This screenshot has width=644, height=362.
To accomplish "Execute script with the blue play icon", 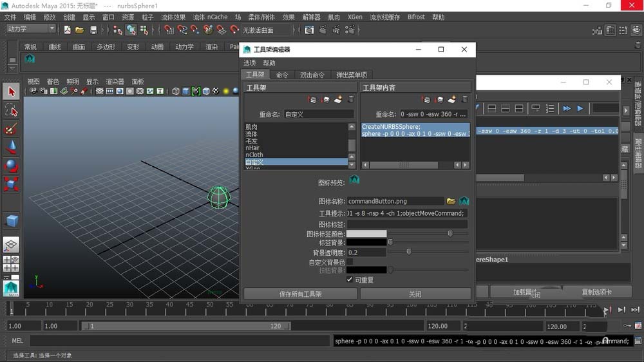I will (580, 108).
